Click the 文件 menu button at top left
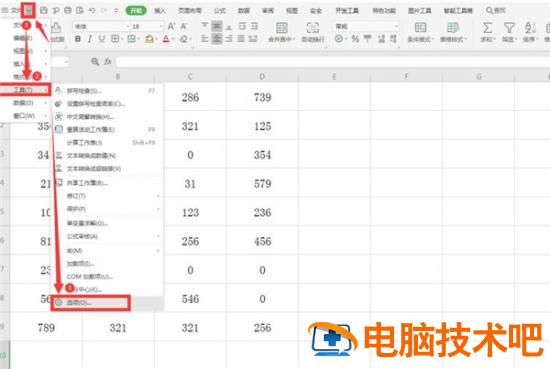Viewport: 550px width, 369px height. coord(11,11)
